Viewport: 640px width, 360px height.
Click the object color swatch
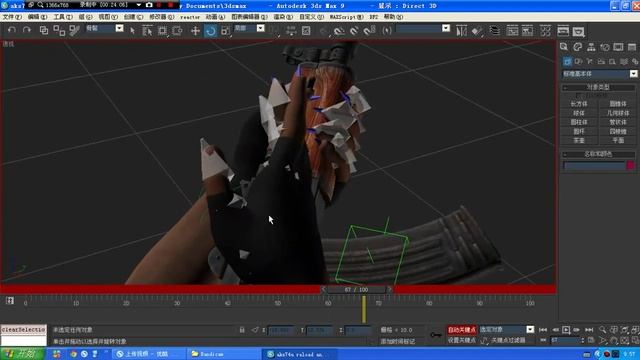pos(631,165)
